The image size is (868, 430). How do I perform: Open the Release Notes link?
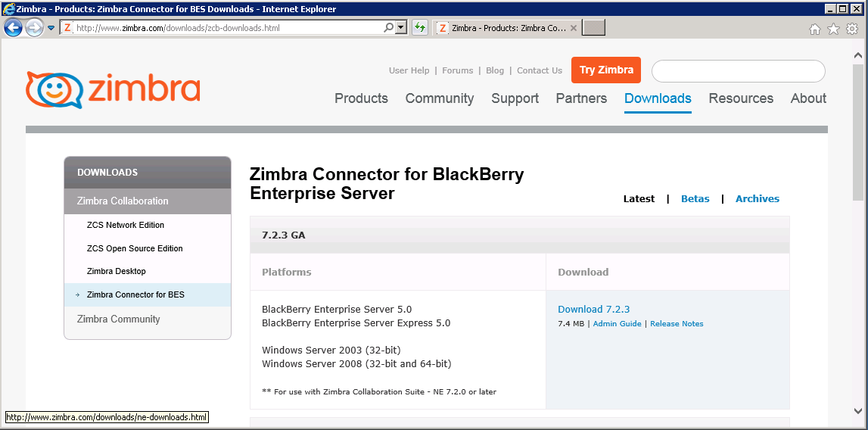click(x=677, y=323)
